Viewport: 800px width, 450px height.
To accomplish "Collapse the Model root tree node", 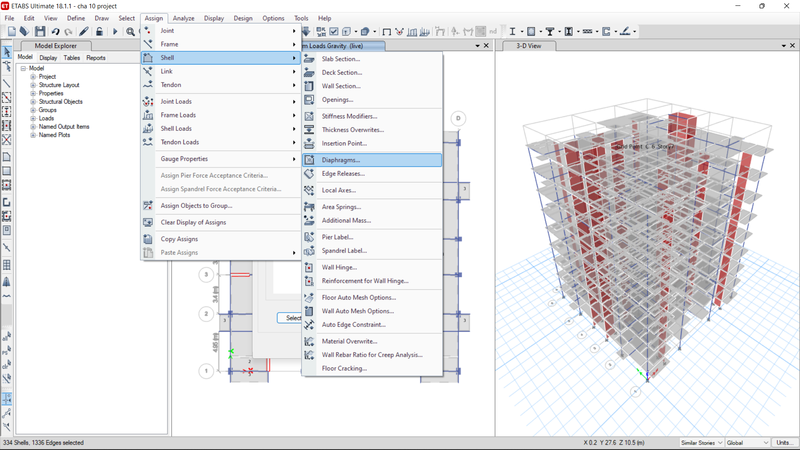I will click(23, 68).
